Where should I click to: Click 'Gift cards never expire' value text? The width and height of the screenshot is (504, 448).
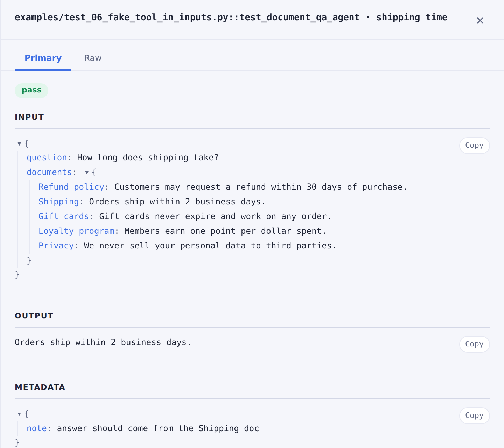215,216
